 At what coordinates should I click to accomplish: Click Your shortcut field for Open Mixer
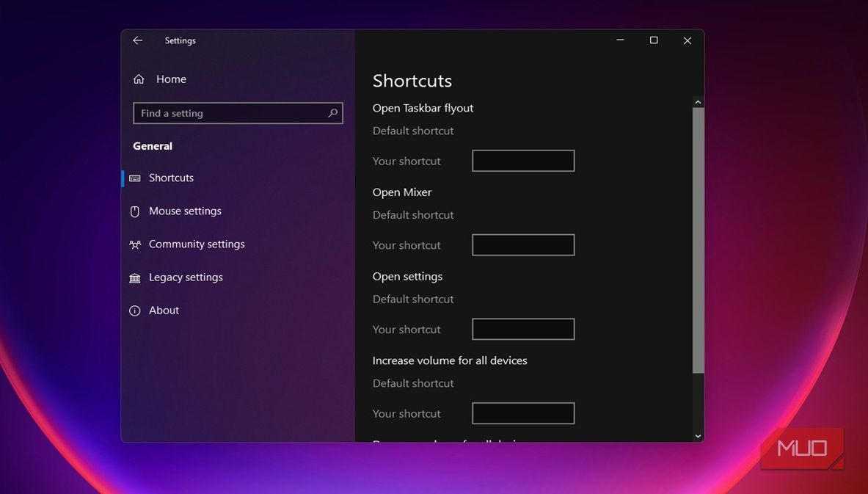coord(523,244)
